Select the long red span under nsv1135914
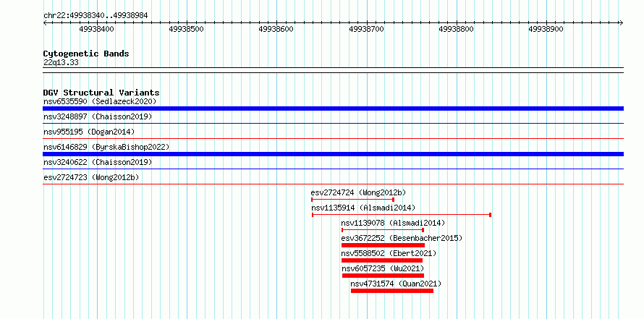This screenshot has width=644, height=319. (402, 215)
